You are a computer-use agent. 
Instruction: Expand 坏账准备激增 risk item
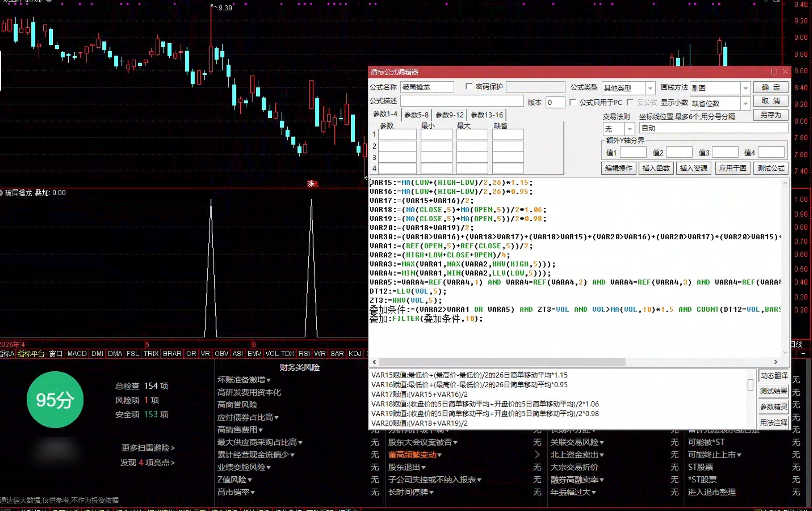tap(244, 380)
